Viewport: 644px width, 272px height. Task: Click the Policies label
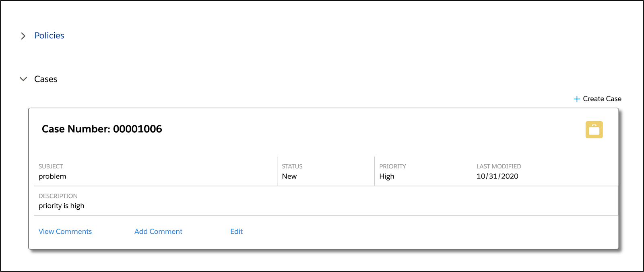click(x=49, y=35)
